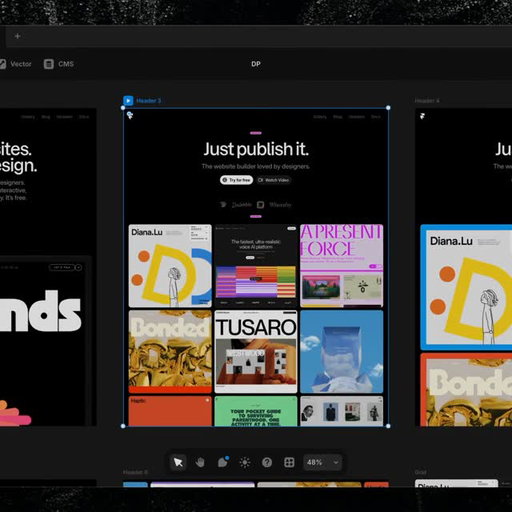Open the CMS panel icon
Image resolution: width=512 pixels, height=512 pixels.
pyautogui.click(x=49, y=64)
